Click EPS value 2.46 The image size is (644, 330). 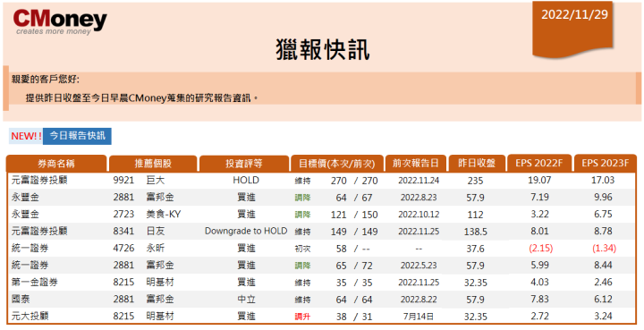tap(603, 282)
